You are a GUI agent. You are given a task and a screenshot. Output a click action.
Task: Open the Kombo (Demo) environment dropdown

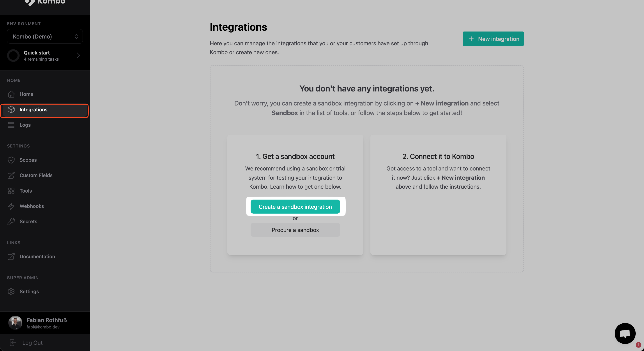point(45,37)
